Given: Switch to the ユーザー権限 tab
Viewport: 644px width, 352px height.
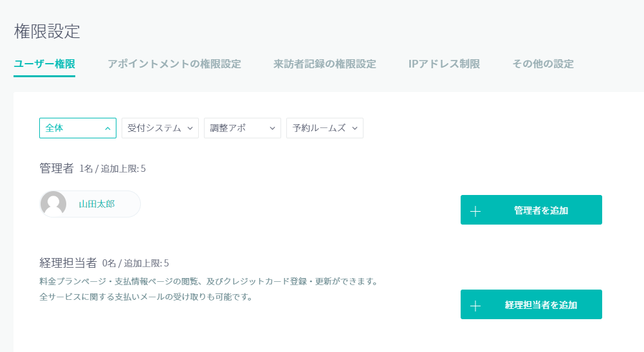Looking at the screenshot, I should 44,64.
